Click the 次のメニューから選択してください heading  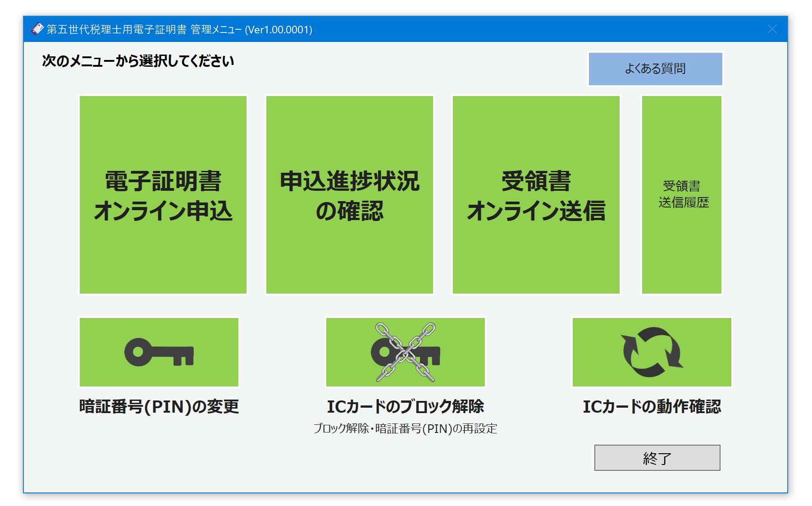pyautogui.click(x=138, y=61)
